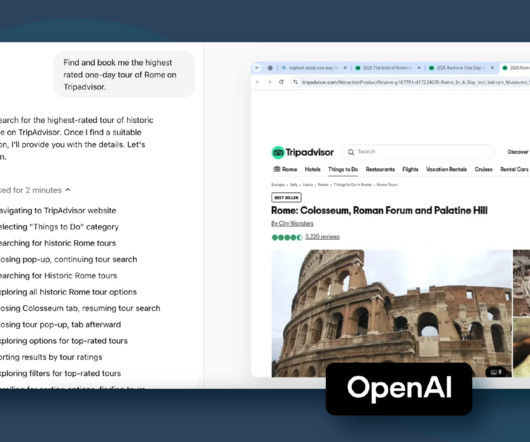
Task: Click the browser forward arrow
Action: tap(269, 82)
